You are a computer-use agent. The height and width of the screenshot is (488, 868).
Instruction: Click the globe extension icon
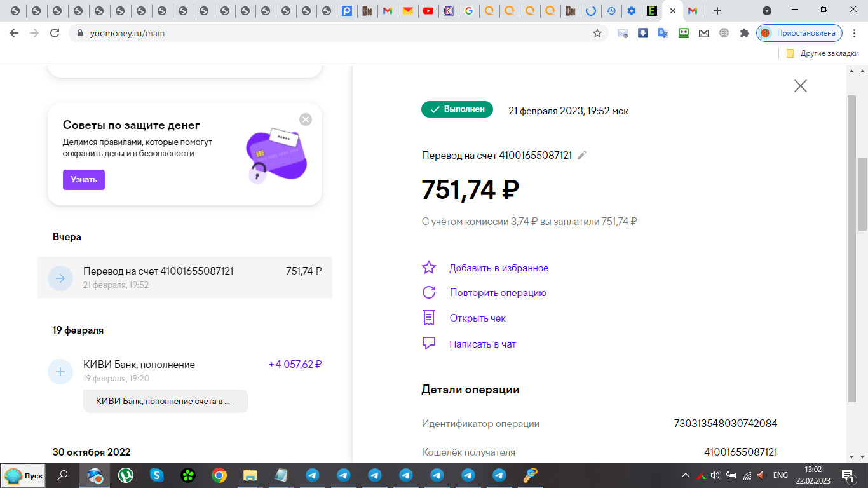(x=724, y=33)
